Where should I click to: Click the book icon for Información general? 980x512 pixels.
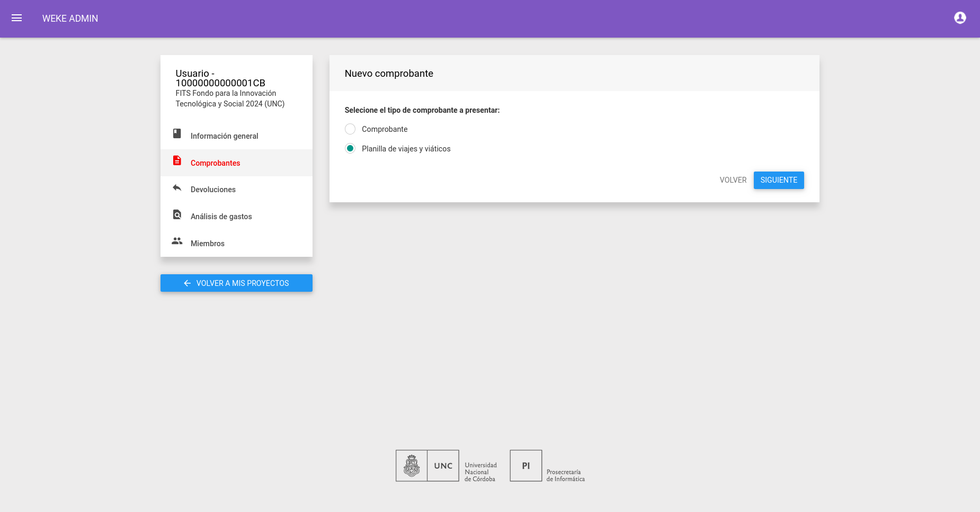[177, 133]
